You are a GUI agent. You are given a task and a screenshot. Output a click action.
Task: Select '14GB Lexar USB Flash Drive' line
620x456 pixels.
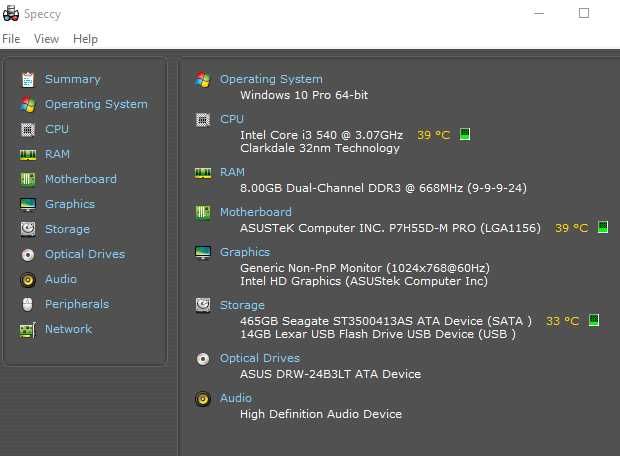coord(378,334)
